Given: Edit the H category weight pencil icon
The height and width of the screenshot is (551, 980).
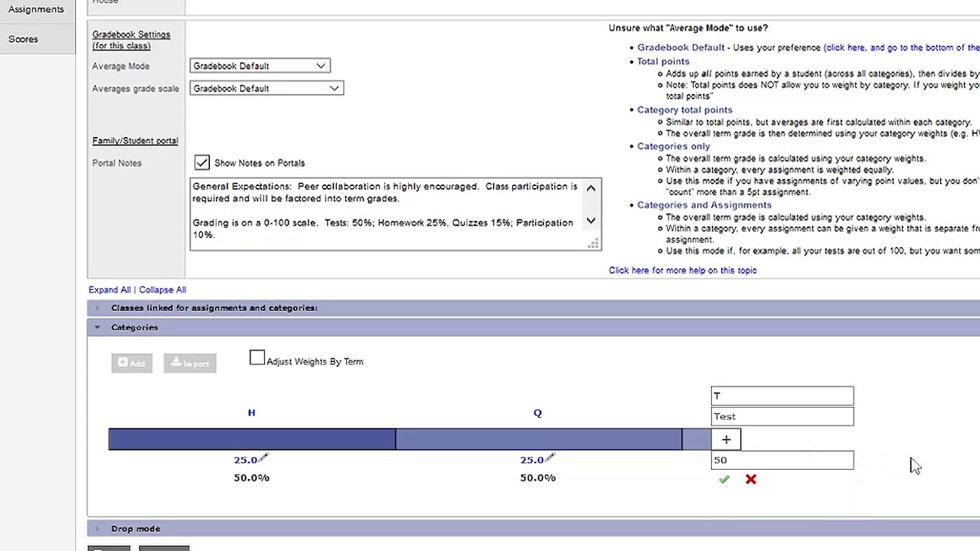Looking at the screenshot, I should 263,458.
